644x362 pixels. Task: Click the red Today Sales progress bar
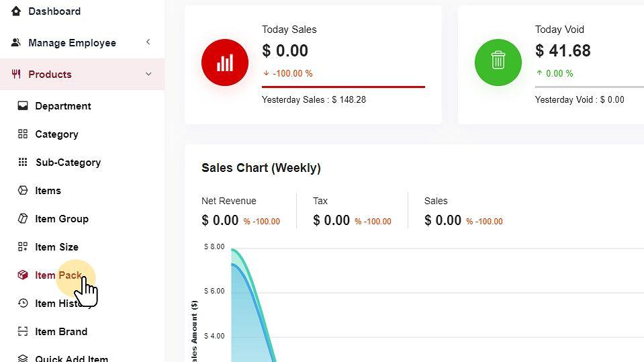click(x=343, y=87)
